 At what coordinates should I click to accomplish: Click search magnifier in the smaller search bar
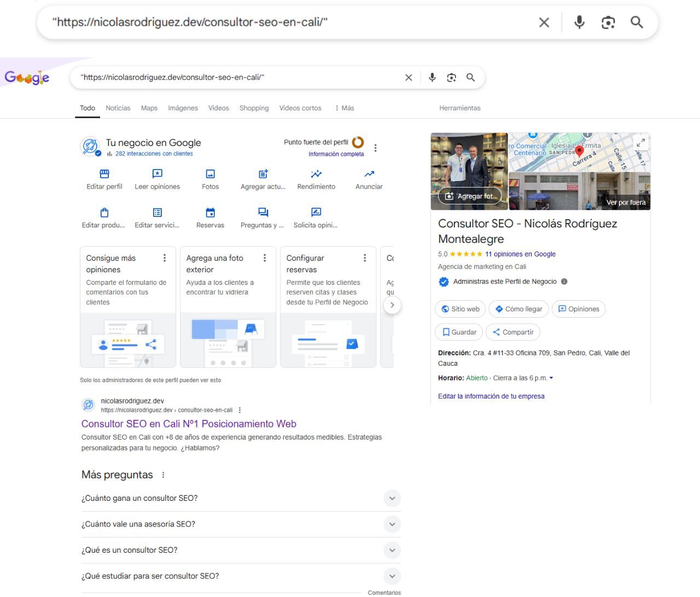(x=470, y=78)
